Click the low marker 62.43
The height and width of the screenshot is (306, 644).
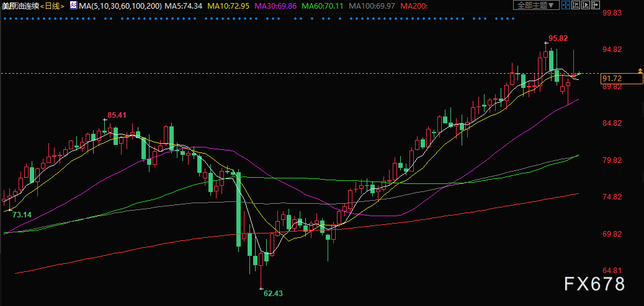[273, 293]
